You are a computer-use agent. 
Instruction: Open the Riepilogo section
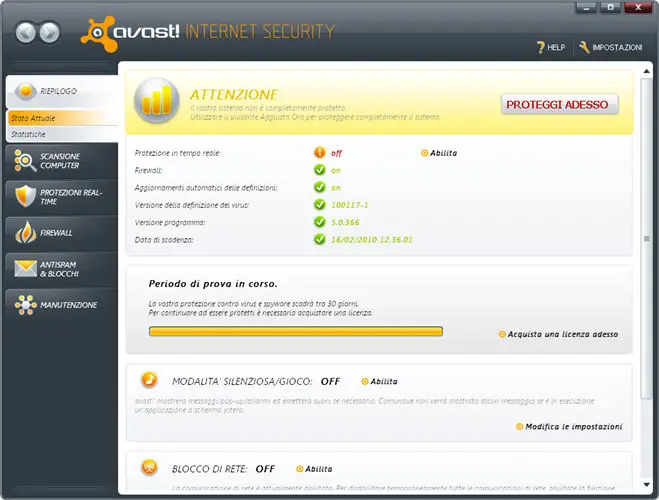pyautogui.click(x=62, y=91)
